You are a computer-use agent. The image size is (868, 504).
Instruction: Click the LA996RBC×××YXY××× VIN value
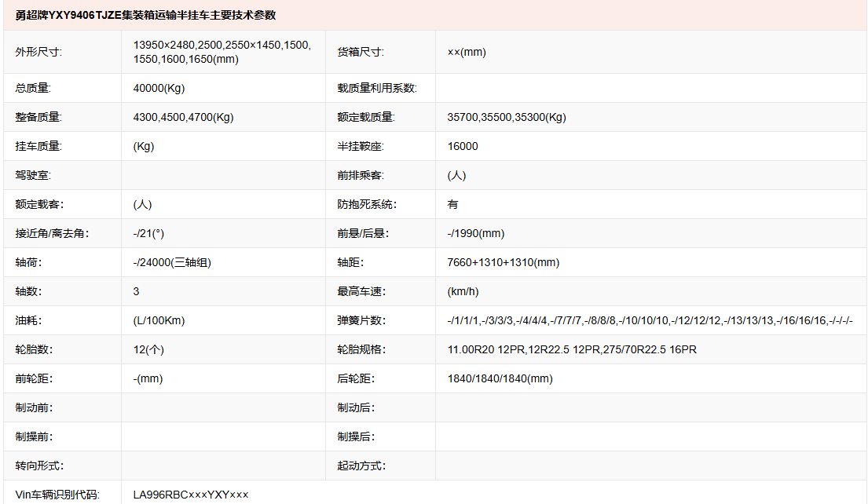pyautogui.click(x=190, y=495)
